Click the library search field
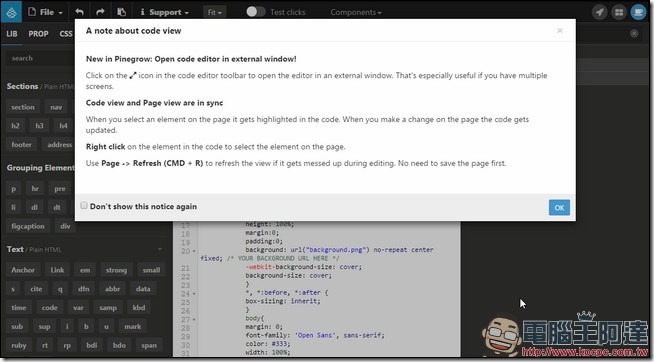The image size is (654, 362). 40,58
